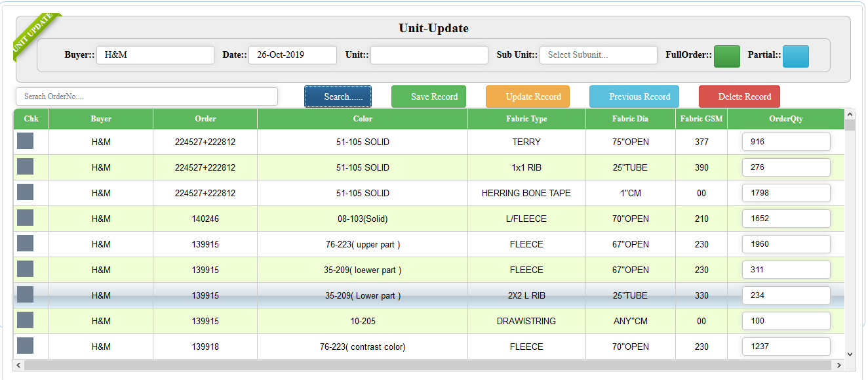Click the 75"OPEN fabric dia cell
Image resolution: width=868 pixels, height=380 pixels.
click(631, 142)
